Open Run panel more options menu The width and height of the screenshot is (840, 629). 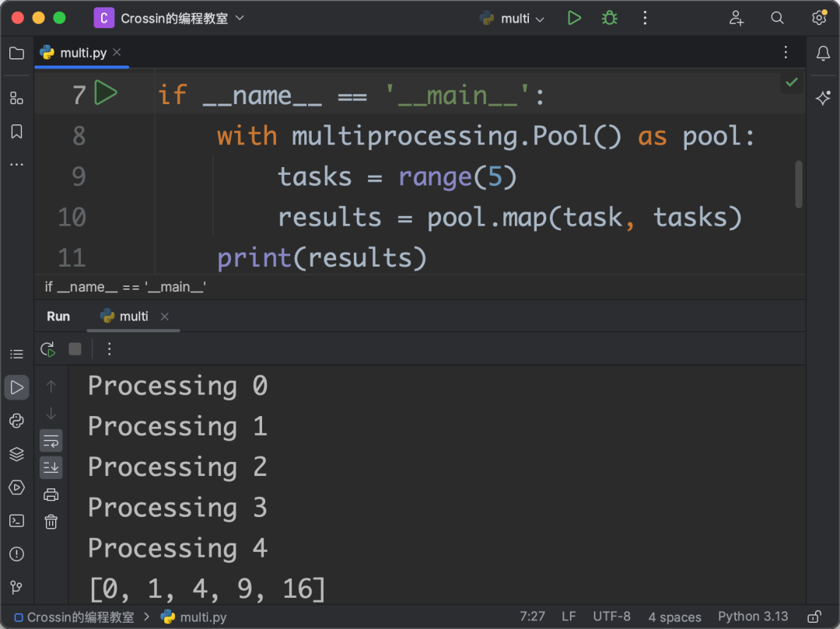[x=110, y=350]
